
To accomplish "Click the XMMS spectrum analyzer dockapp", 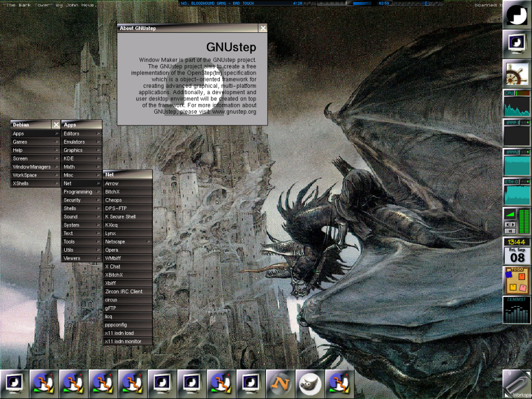I will click(517, 310).
